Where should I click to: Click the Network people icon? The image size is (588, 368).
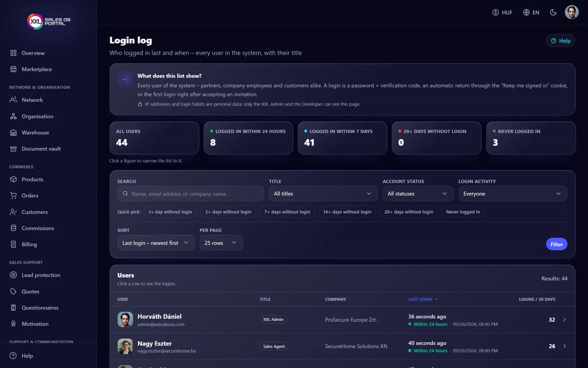13,100
